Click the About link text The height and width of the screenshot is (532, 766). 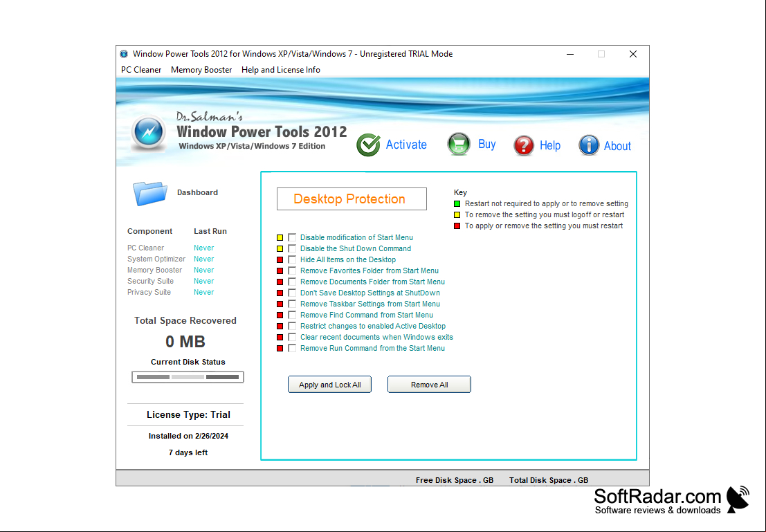tap(617, 145)
